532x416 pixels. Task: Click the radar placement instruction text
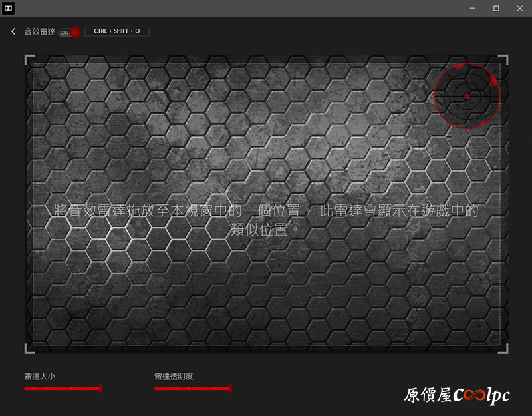266,220
